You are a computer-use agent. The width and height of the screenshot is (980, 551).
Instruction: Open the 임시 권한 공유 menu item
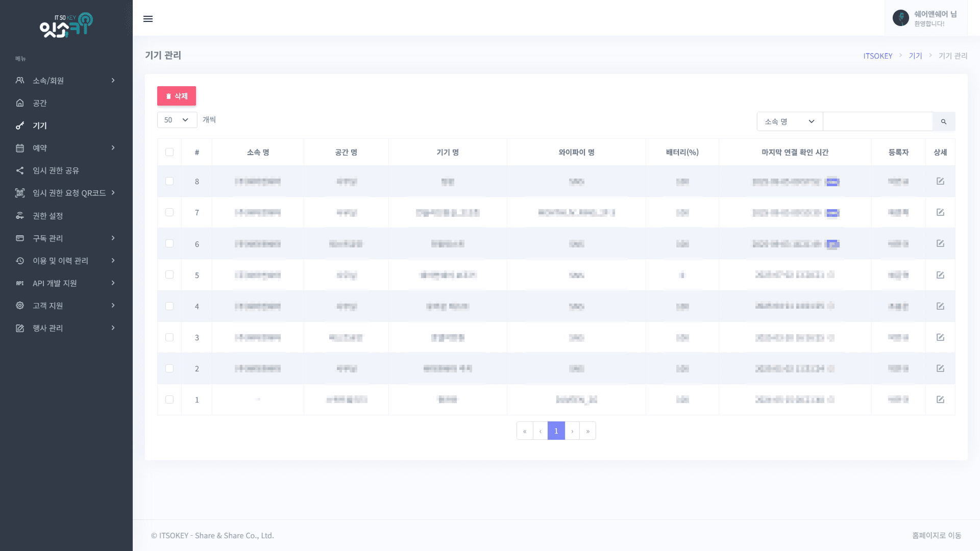[x=56, y=170]
